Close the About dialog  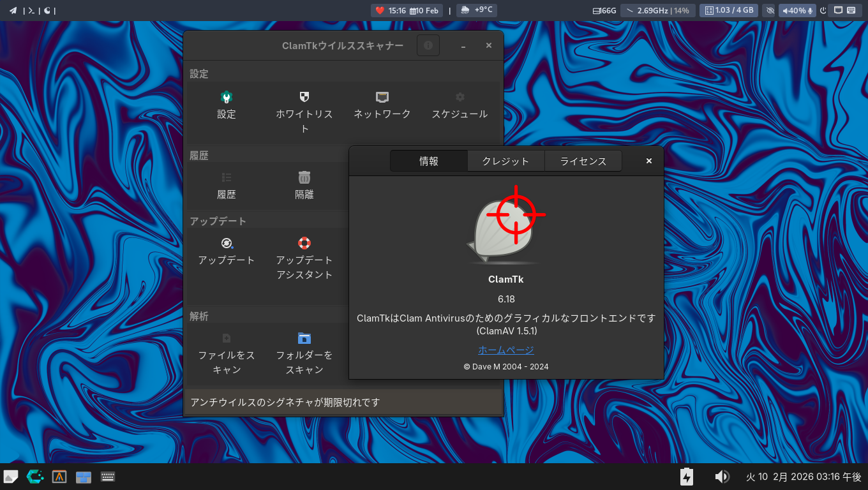(649, 161)
